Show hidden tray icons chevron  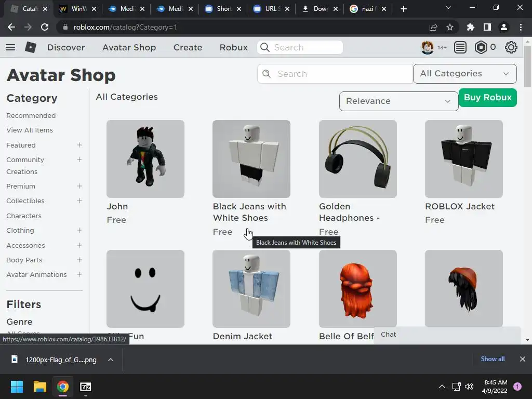coord(442,387)
